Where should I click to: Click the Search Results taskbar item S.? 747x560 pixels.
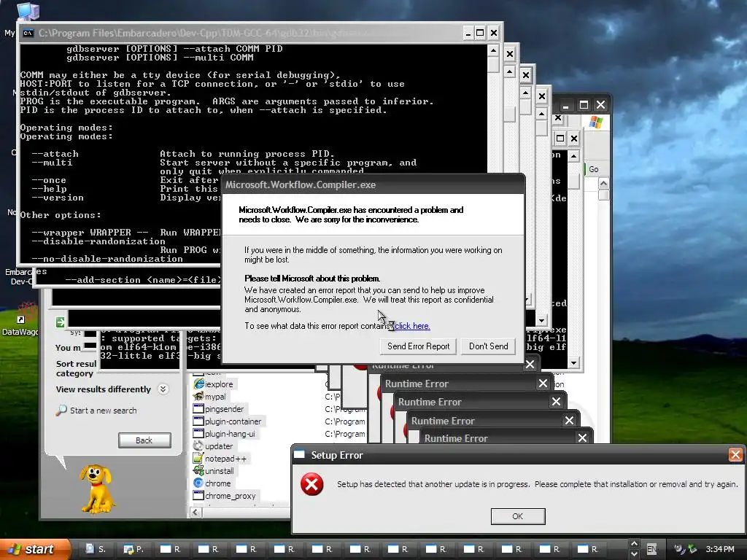coord(96,549)
